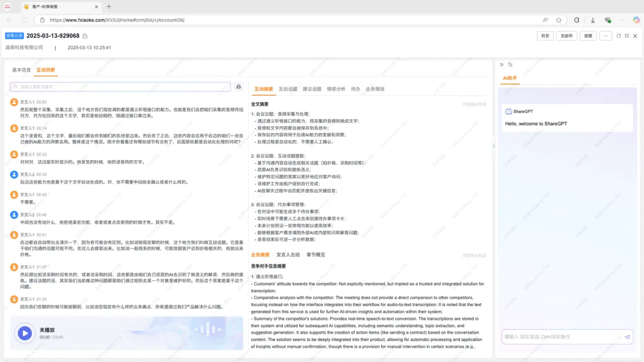The width and height of the screenshot is (644, 362).
Task: Click the transcript keyword search field
Action: (121, 87)
